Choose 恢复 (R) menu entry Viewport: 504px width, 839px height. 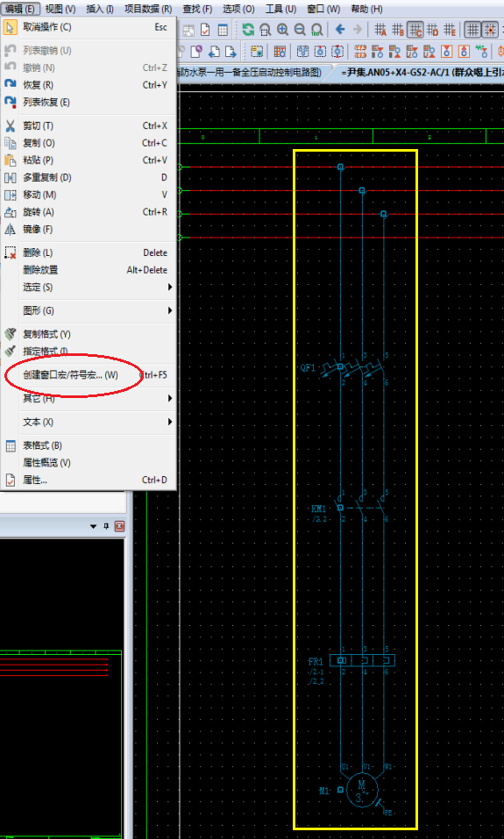[x=89, y=84]
